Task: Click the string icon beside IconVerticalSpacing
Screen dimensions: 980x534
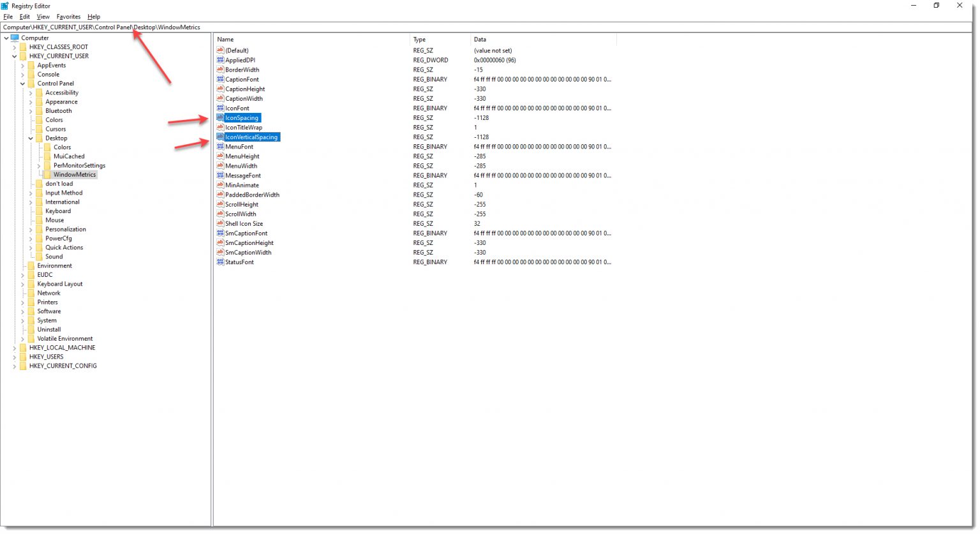Action: [x=221, y=137]
